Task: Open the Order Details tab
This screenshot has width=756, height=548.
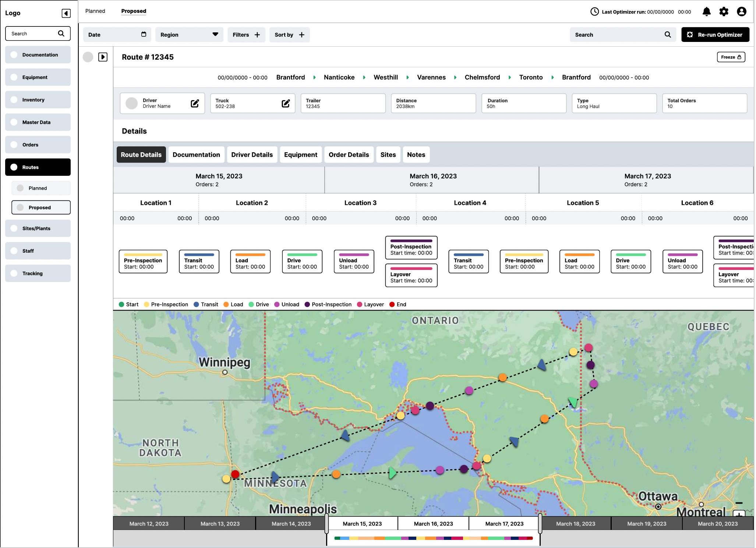Action: click(349, 155)
